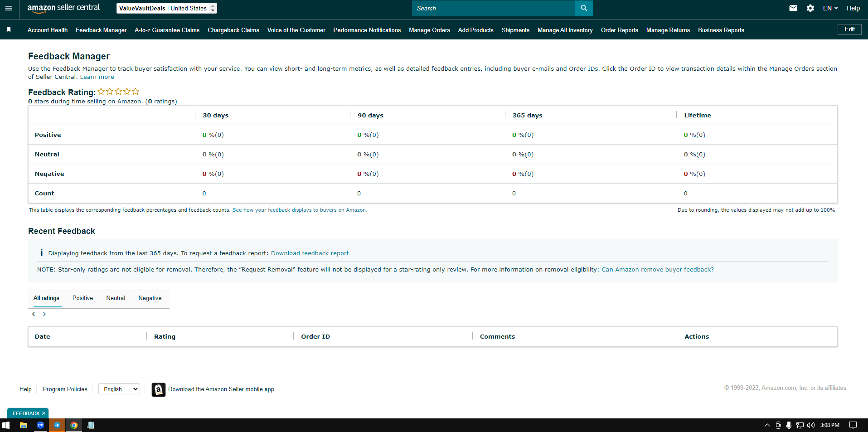Viewport: 868px width, 432px height.
Task: Click the info icon in Recent Feedback notice
Action: 41,252
